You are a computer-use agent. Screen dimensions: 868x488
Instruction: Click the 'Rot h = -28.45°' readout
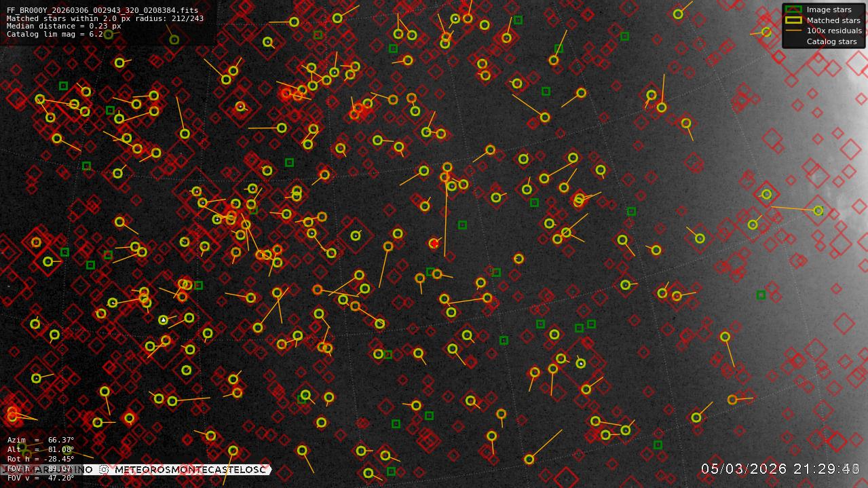tap(41, 459)
